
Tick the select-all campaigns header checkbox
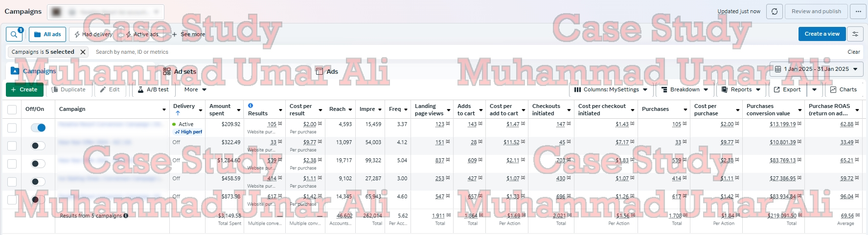pos(12,109)
